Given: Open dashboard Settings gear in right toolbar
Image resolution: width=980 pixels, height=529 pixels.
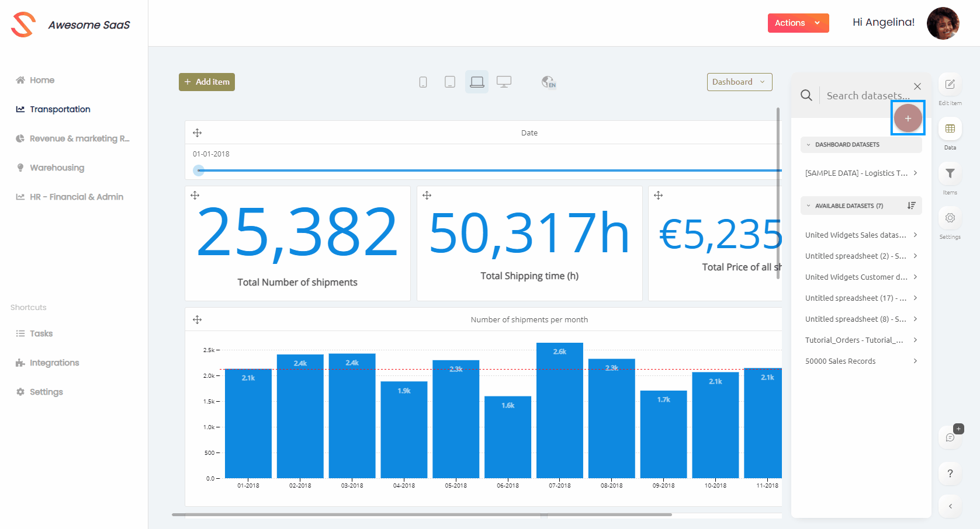Looking at the screenshot, I should click(x=950, y=218).
